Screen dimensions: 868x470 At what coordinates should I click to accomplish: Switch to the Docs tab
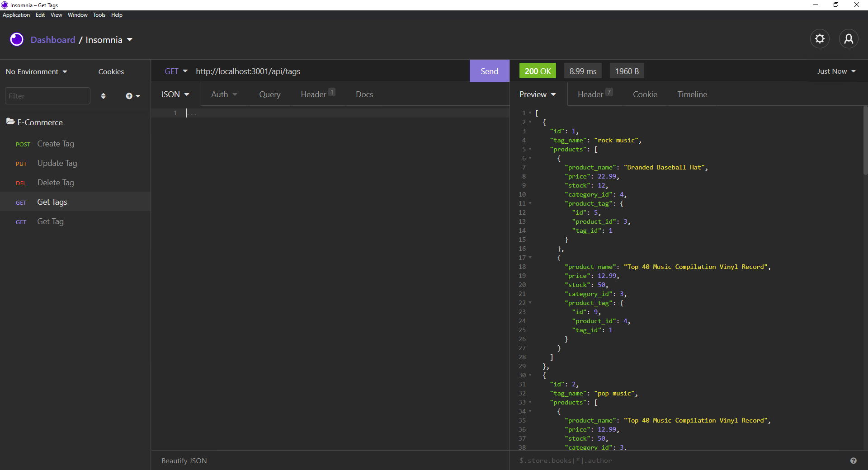[364, 94]
